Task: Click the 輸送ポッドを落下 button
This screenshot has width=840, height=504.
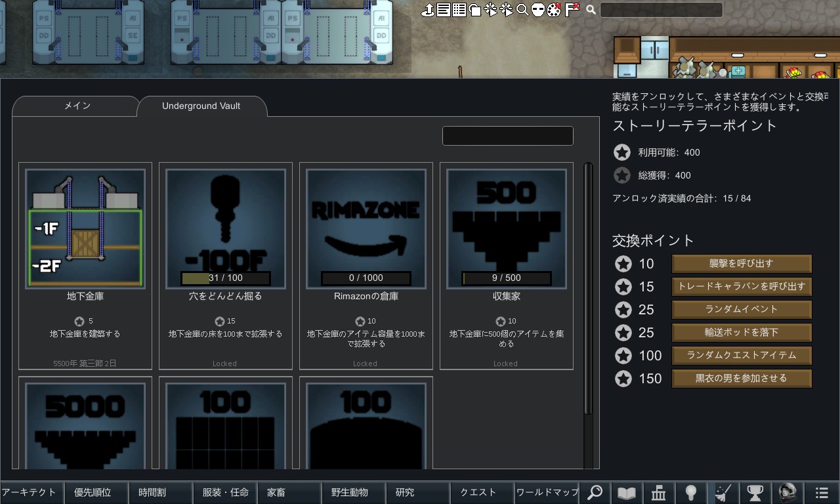Action: click(742, 333)
